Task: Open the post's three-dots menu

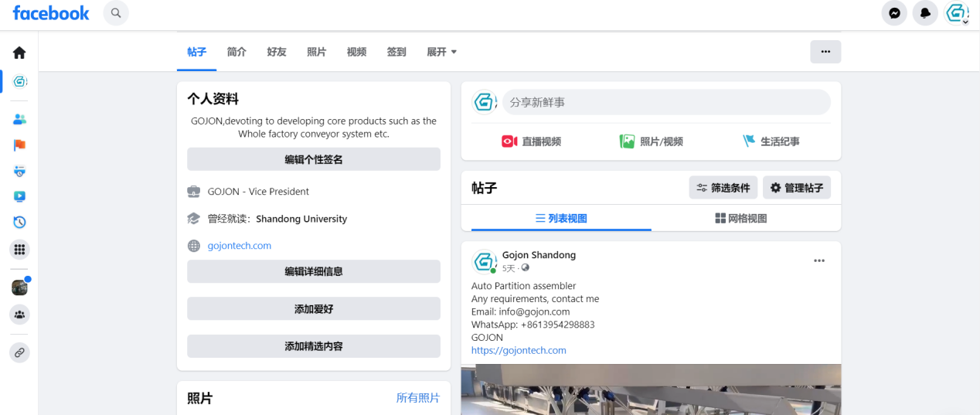Action: (819, 261)
